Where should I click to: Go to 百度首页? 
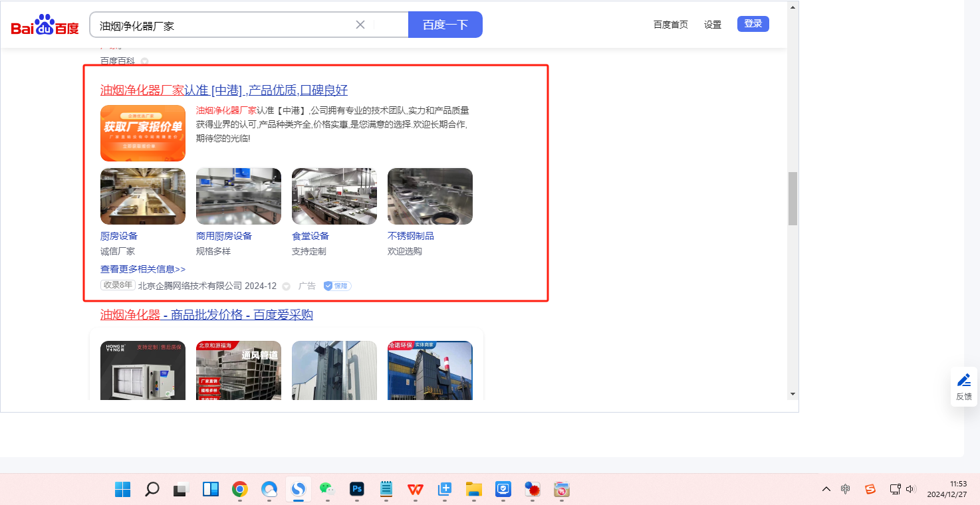pos(671,25)
